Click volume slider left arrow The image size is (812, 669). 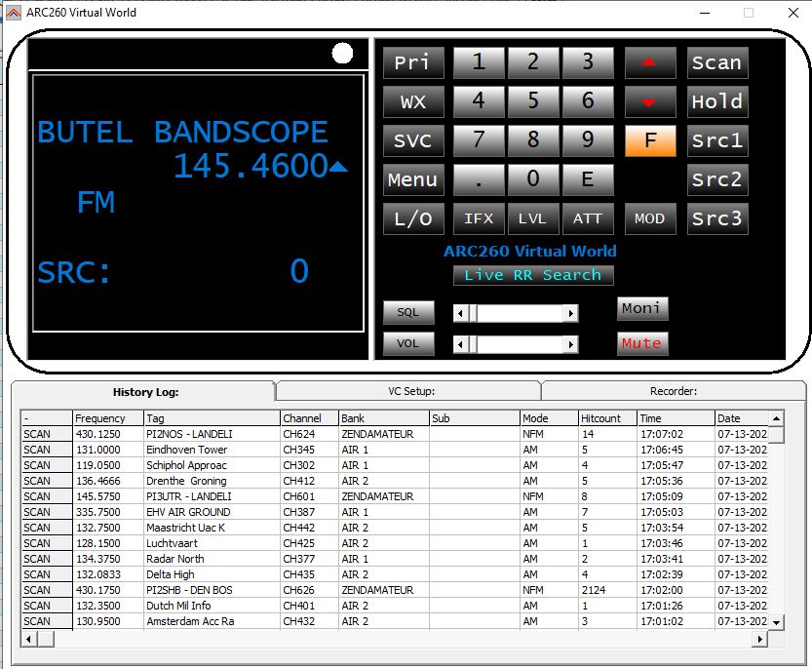460,344
